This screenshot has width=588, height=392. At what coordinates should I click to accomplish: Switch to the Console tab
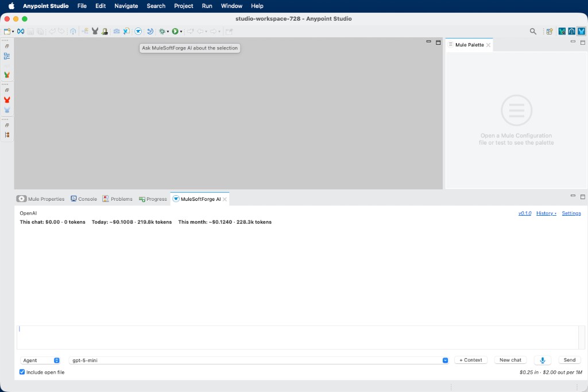84,199
